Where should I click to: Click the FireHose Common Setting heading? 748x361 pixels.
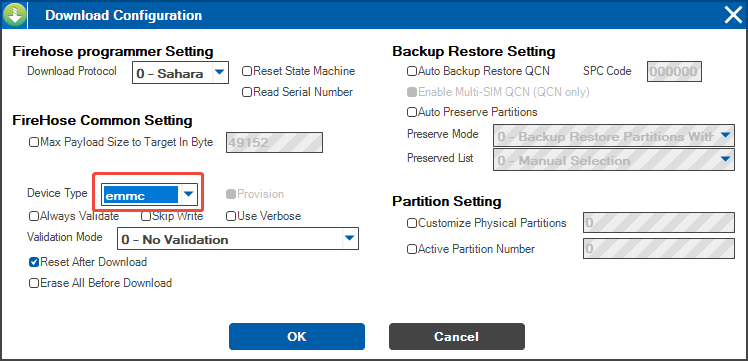pos(102,121)
